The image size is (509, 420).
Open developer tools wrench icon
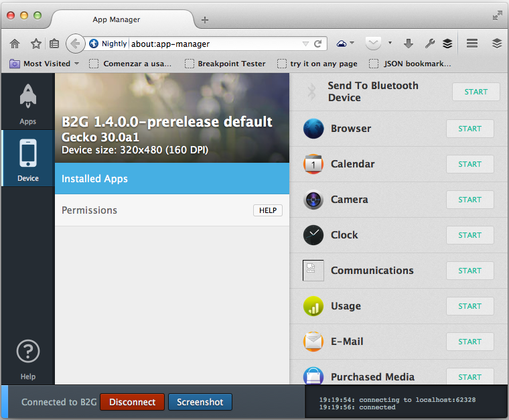429,44
